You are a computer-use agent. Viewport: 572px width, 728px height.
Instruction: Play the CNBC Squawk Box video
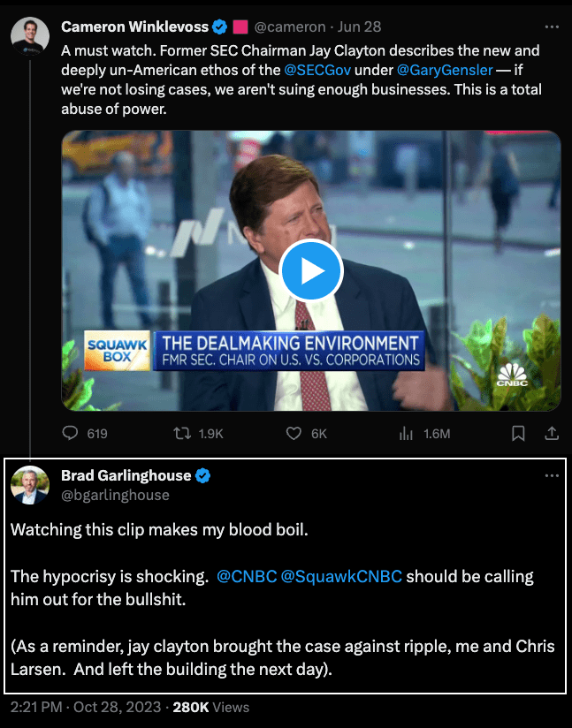click(310, 270)
